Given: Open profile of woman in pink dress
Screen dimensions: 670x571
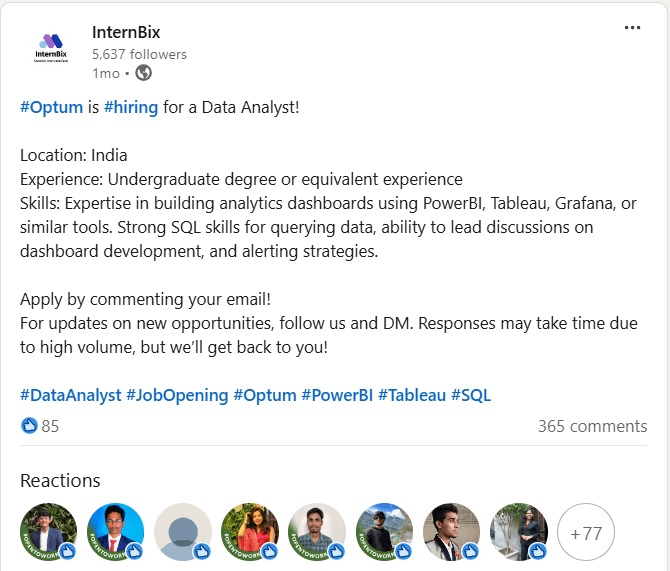Looking at the screenshot, I should pyautogui.click(x=250, y=532).
